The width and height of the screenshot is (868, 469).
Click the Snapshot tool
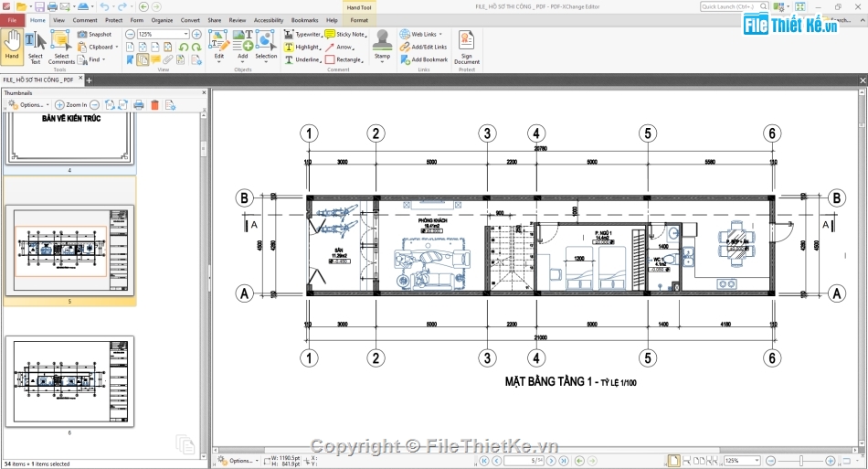tap(95, 34)
